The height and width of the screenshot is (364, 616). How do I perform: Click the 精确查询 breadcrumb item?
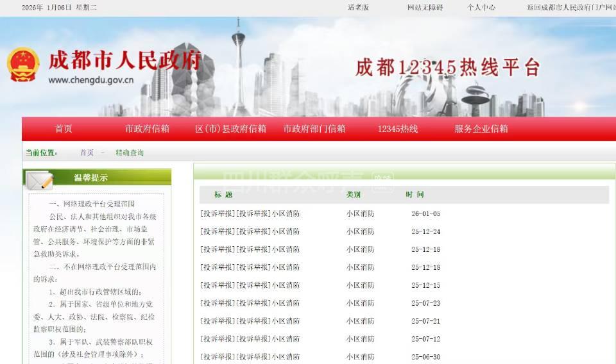coord(130,153)
